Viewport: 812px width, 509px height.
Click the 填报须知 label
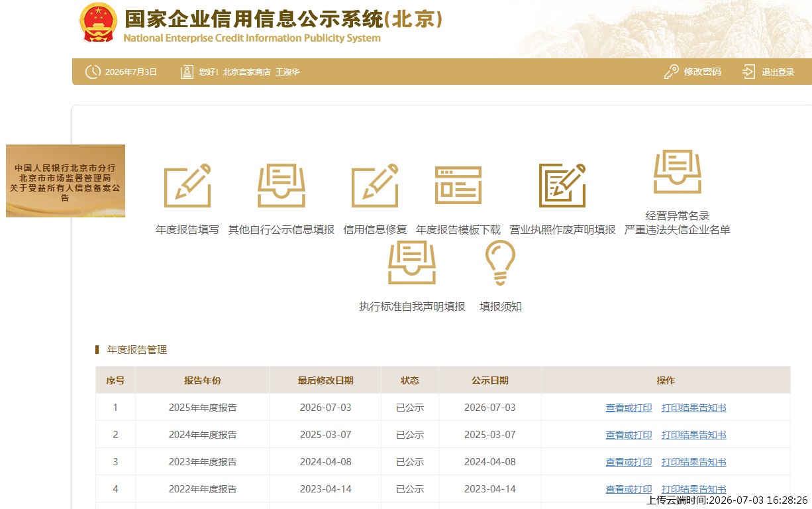(501, 307)
